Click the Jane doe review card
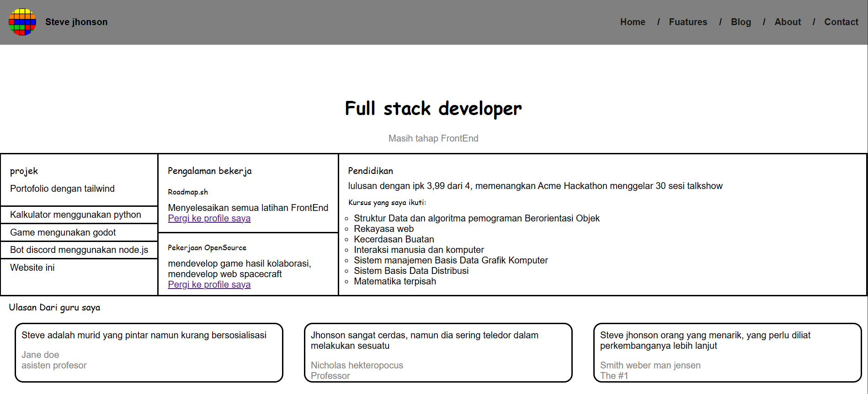 point(149,352)
